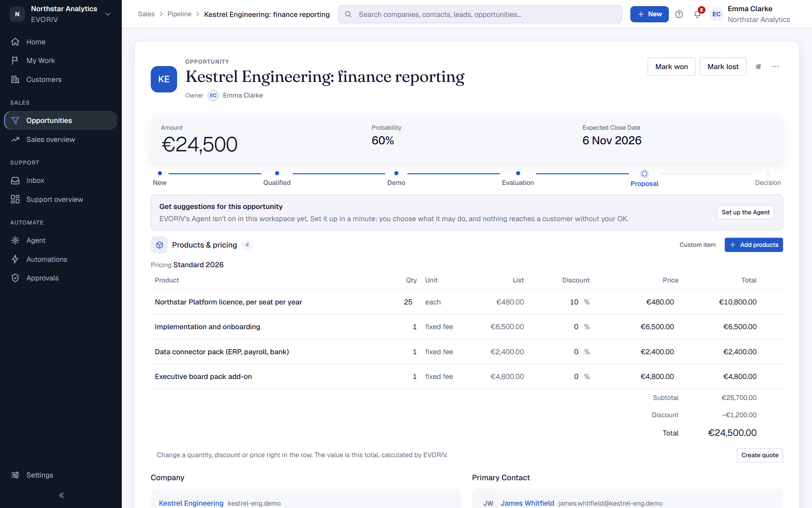Select the current Proposal stage marker
Image resolution: width=812 pixels, height=508 pixels.
[645, 174]
